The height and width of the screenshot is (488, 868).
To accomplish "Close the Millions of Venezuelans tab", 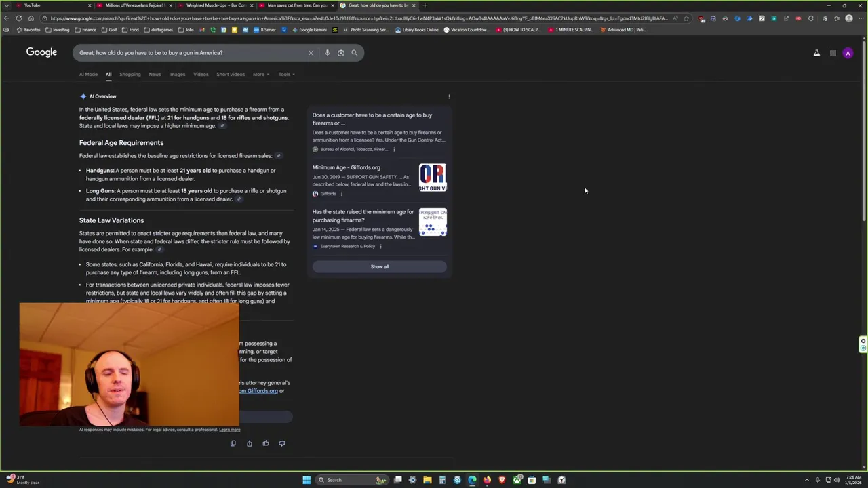I will [170, 5].
